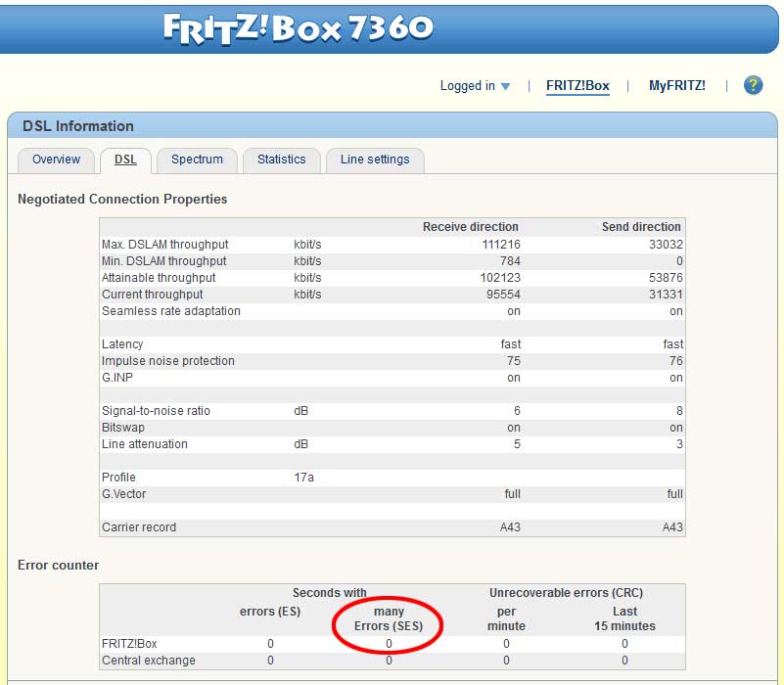Select the Send direction column header
Viewport: 784px width, 685px height.
pos(641,227)
